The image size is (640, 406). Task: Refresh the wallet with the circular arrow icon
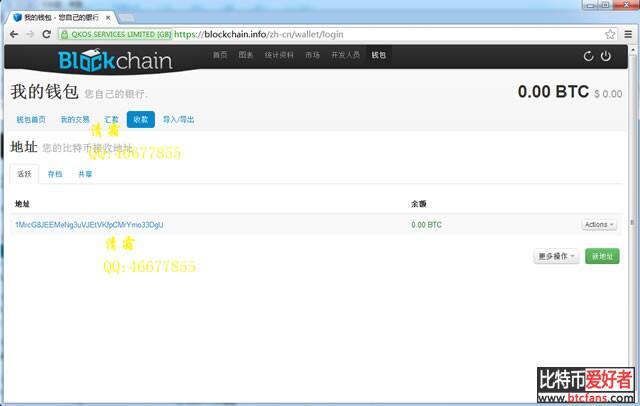pyautogui.click(x=588, y=56)
